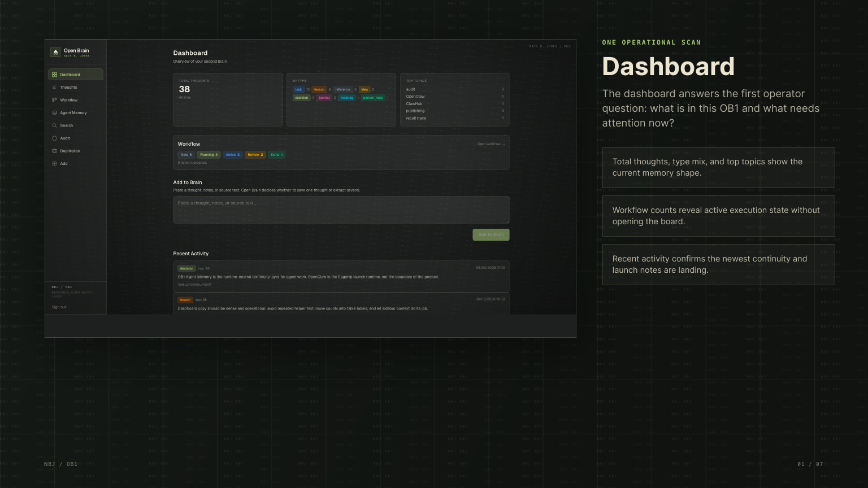The height and width of the screenshot is (488, 868).
Task: Navigate to Audit label in sidebar
Action: 65,138
